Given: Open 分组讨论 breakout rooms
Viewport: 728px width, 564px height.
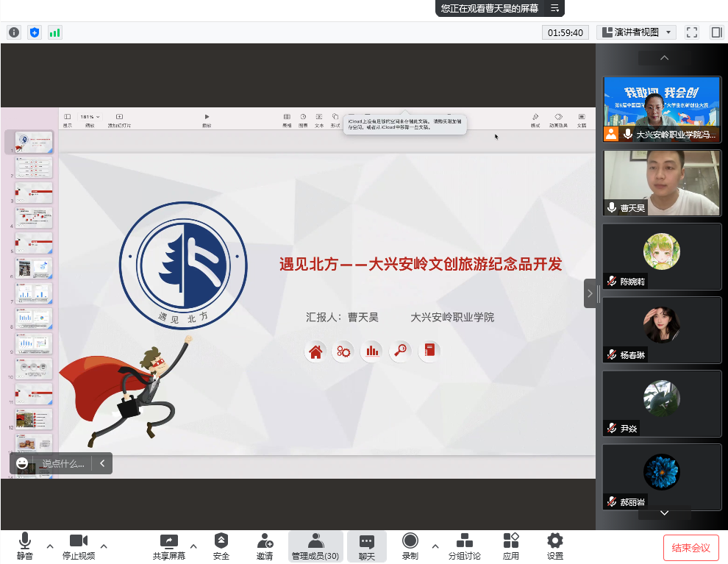Looking at the screenshot, I should (x=465, y=546).
